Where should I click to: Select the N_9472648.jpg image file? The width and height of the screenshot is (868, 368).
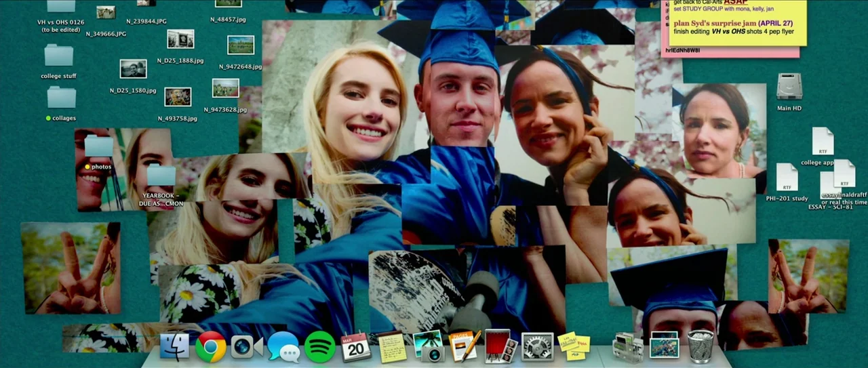(x=241, y=45)
